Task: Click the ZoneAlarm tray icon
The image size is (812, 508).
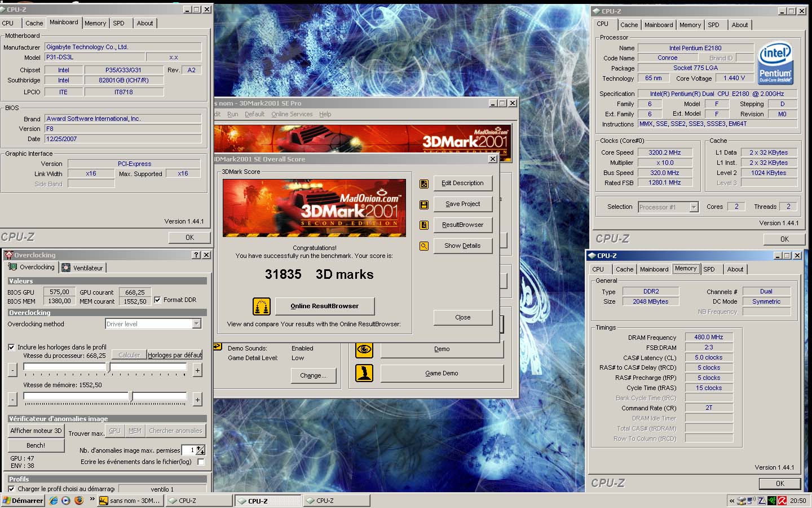Action: pyautogui.click(x=762, y=501)
